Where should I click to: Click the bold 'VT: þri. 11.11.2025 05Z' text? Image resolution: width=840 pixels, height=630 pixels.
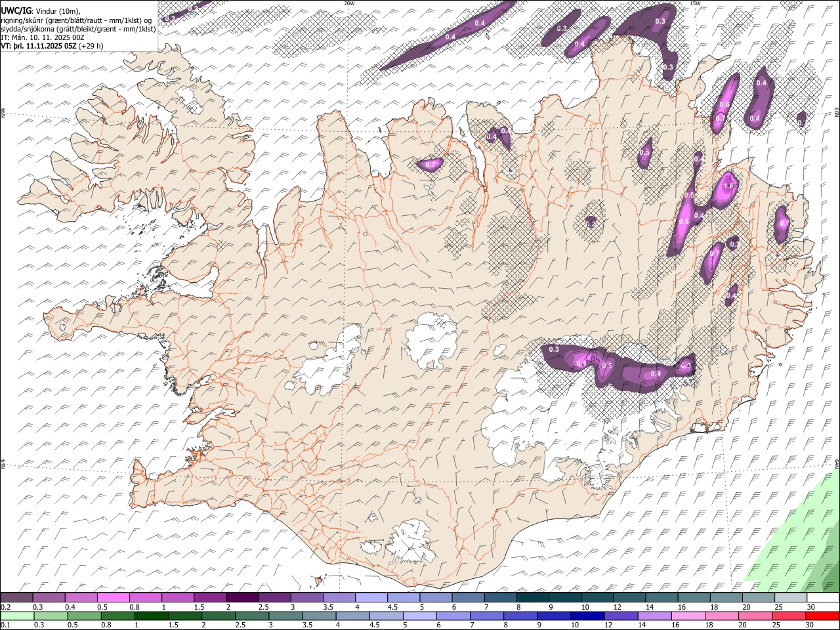point(38,47)
